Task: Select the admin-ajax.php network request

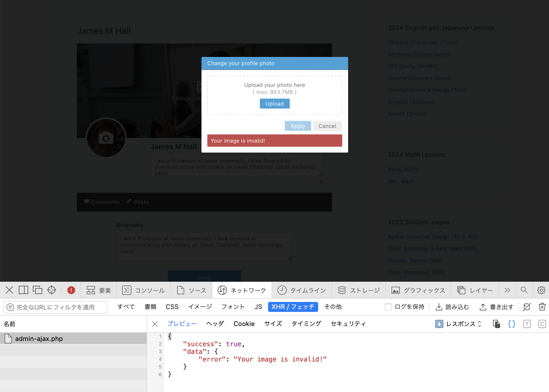Action: coord(38,338)
